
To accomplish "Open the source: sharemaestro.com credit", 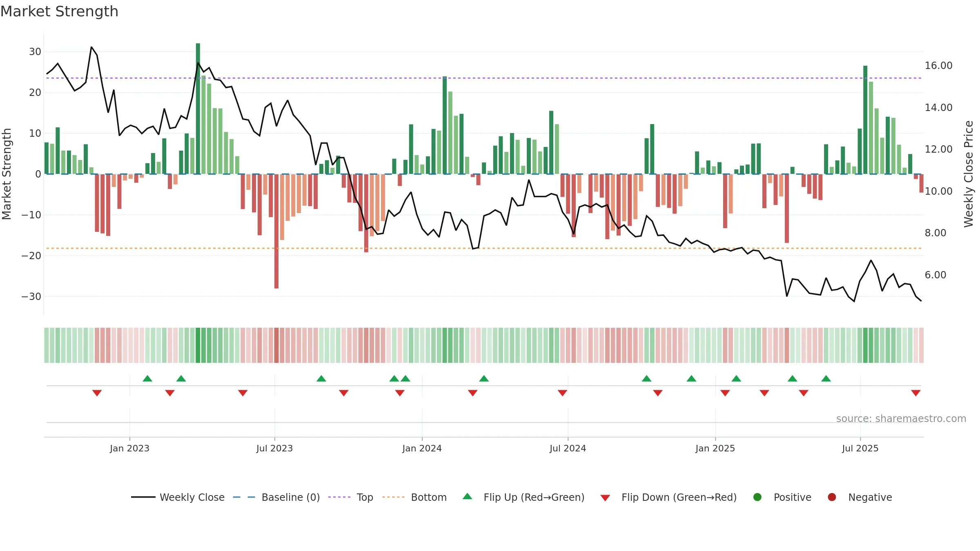I will pyautogui.click(x=901, y=419).
